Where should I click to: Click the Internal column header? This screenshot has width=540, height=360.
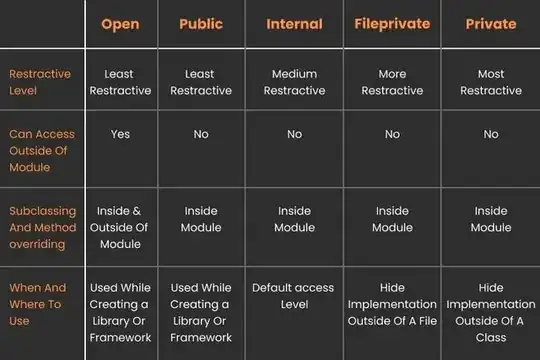[x=294, y=24]
